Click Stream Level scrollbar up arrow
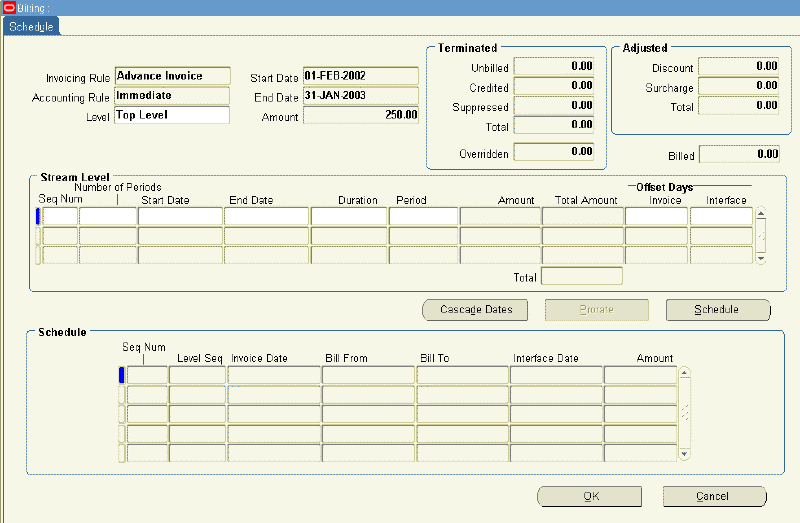Viewport: 800px width, 523px height. coord(761,213)
